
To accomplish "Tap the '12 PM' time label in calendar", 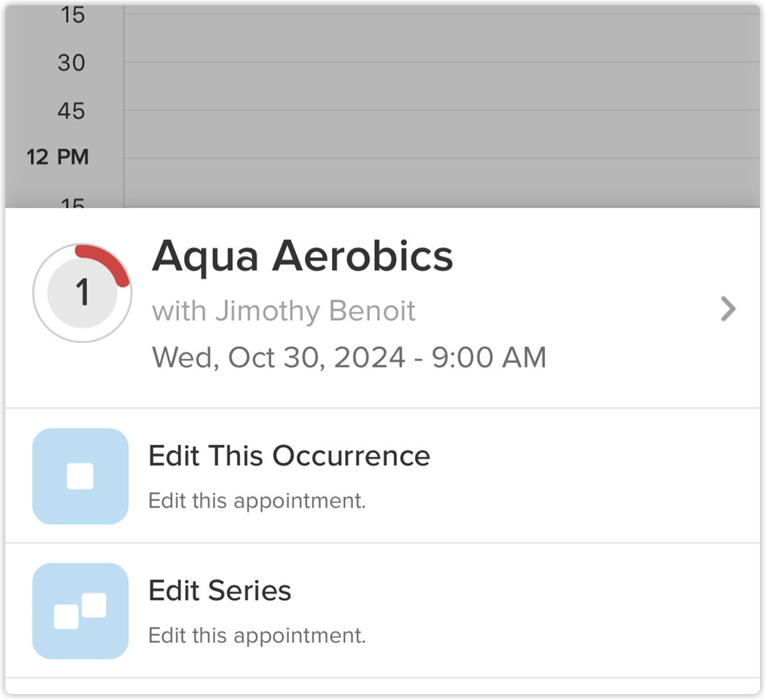I will pos(57,157).
